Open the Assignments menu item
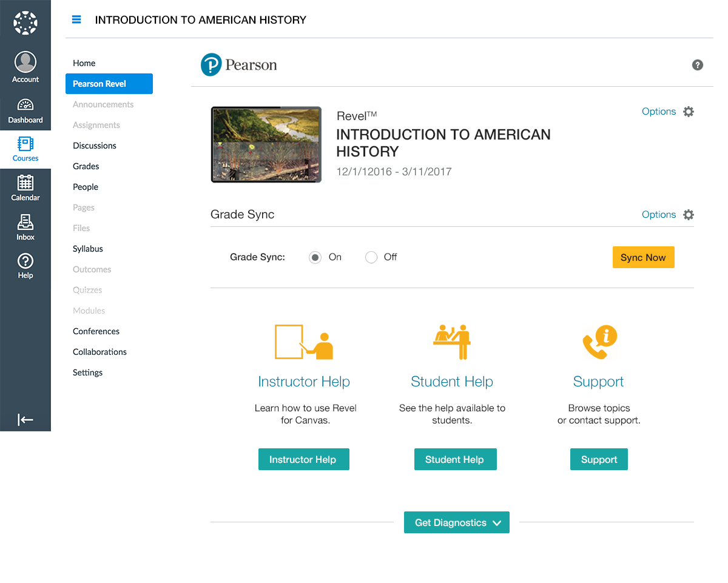This screenshot has width=728, height=583. (x=96, y=125)
